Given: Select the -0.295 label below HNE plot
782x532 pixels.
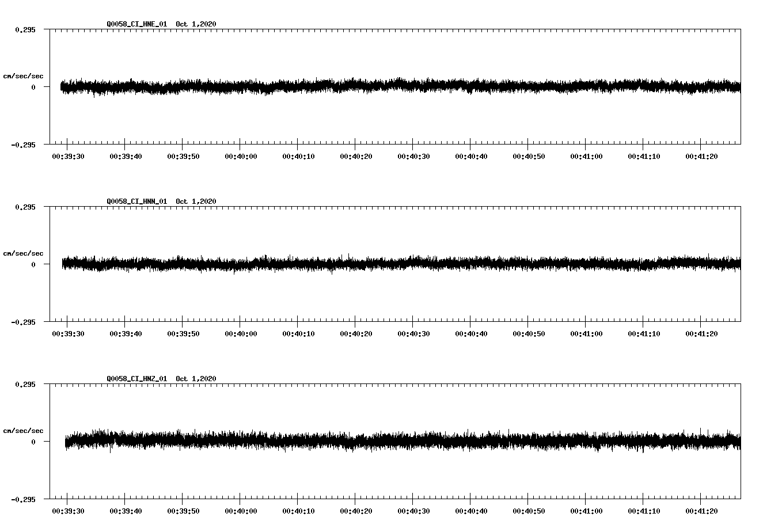Looking at the screenshot, I should [x=22, y=145].
